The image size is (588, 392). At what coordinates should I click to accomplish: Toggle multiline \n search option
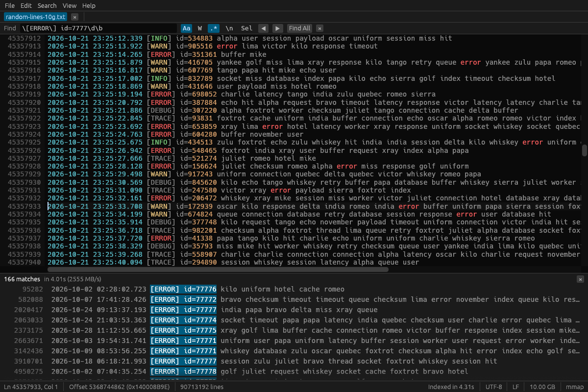[x=229, y=28]
